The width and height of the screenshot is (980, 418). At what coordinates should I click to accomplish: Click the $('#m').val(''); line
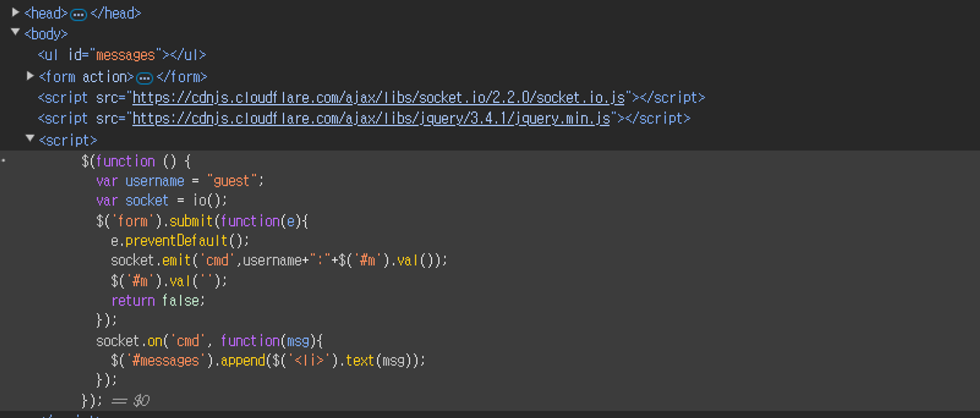point(169,281)
